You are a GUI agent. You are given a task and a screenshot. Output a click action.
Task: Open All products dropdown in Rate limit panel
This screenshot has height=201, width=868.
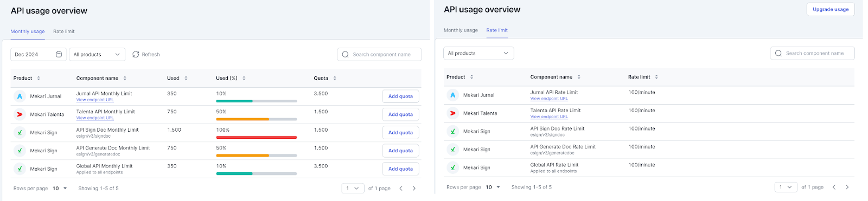tap(478, 53)
